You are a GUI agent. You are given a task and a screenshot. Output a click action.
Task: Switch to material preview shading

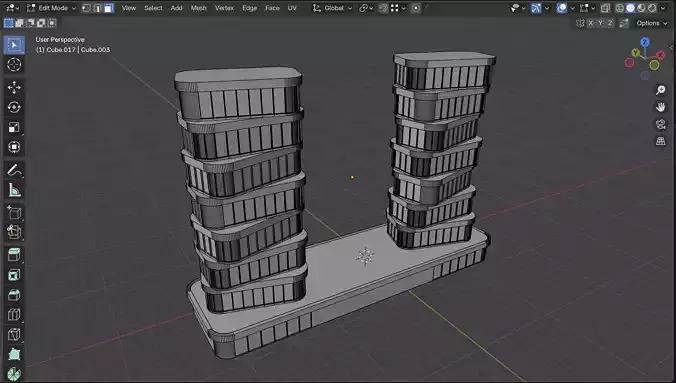[642, 8]
